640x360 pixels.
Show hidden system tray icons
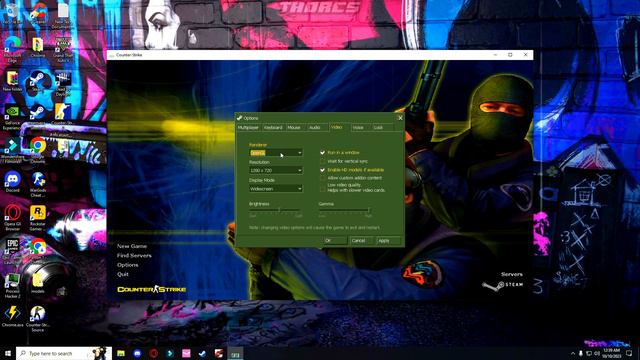click(x=573, y=353)
